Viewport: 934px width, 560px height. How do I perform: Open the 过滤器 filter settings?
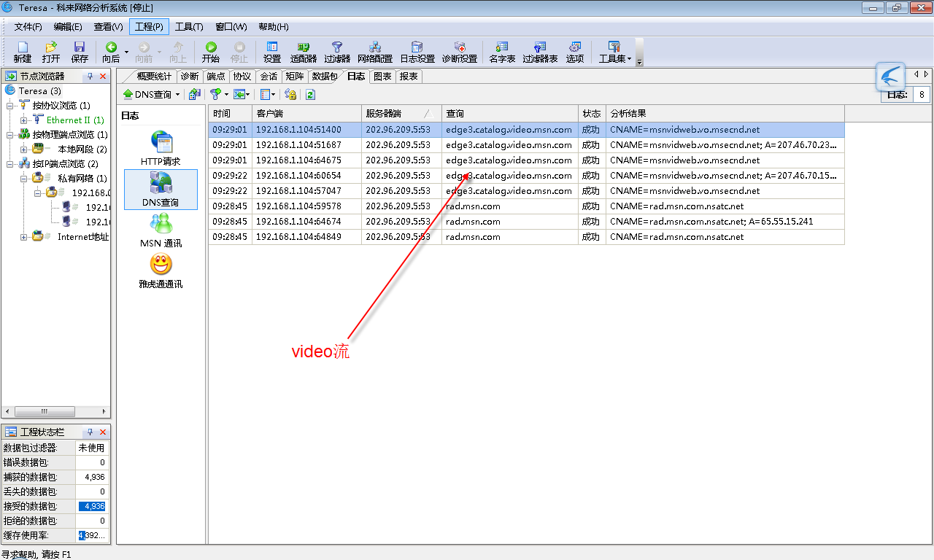(336, 51)
